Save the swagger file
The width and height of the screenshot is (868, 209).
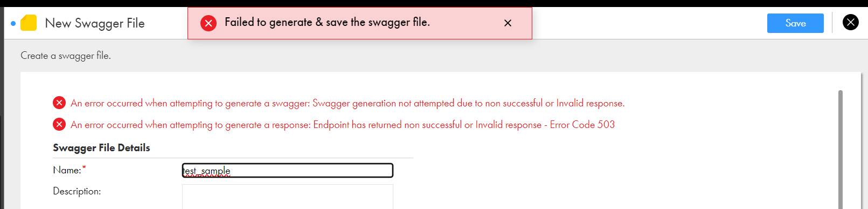(795, 23)
